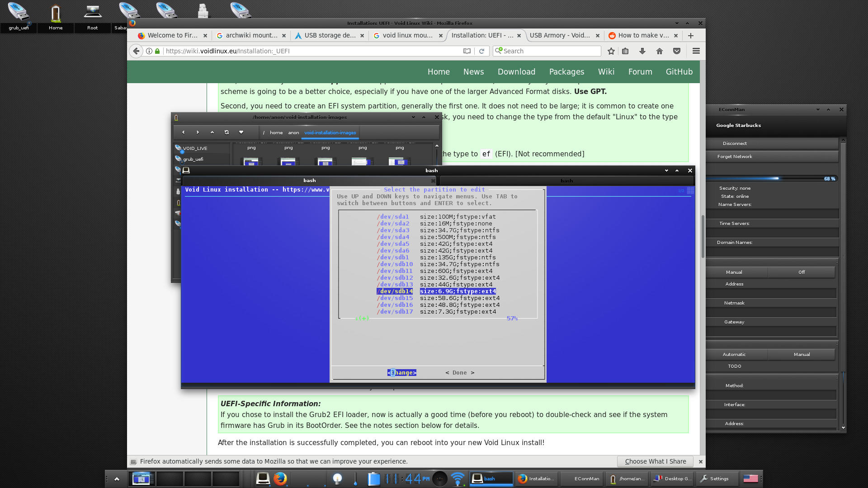
Task: Open Firefox window menu dropdown arrow
Action: (x=677, y=23)
